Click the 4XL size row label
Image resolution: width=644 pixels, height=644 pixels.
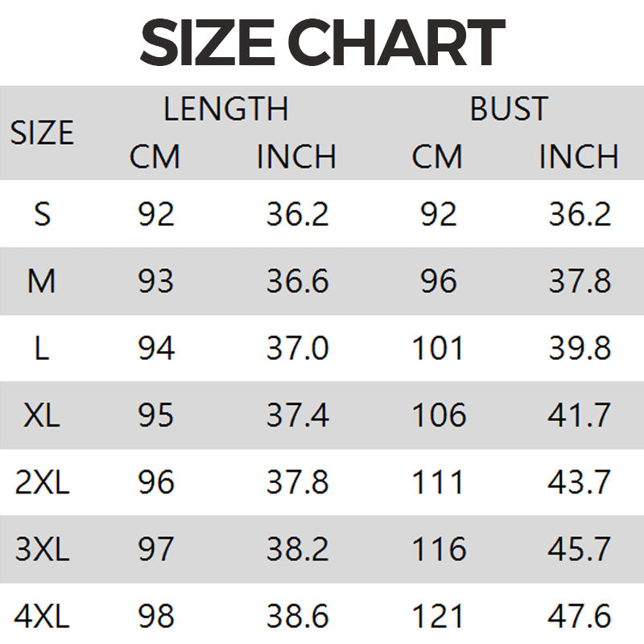coord(43,617)
